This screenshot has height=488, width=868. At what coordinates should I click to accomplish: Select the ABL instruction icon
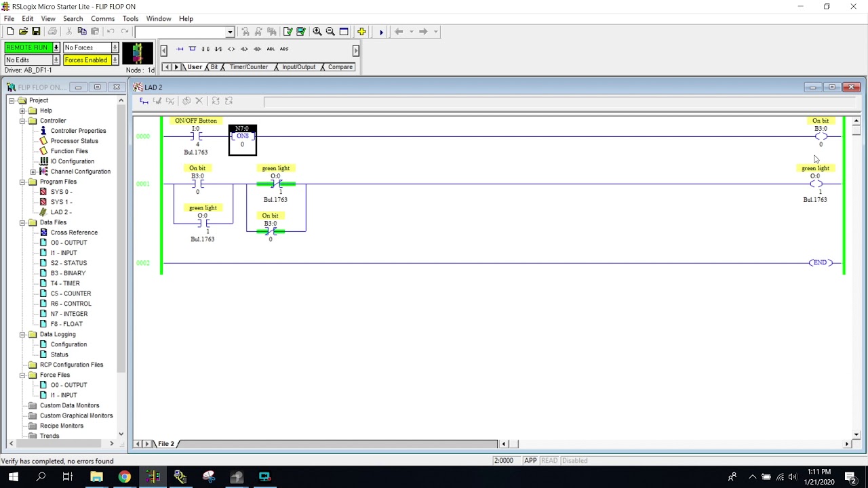click(271, 49)
